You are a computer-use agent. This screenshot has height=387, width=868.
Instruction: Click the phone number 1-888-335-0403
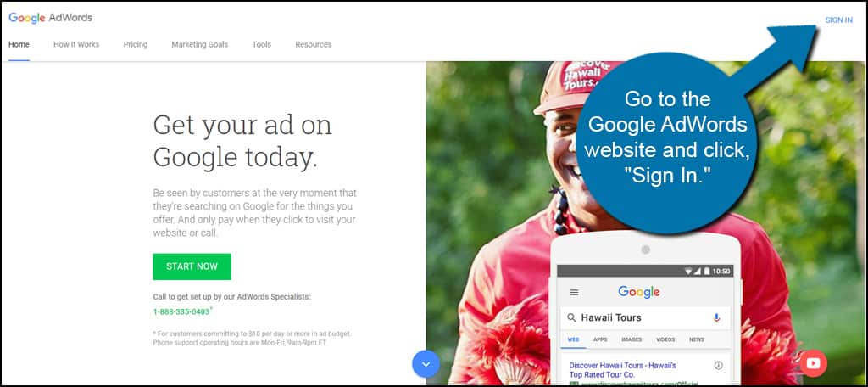(181, 311)
